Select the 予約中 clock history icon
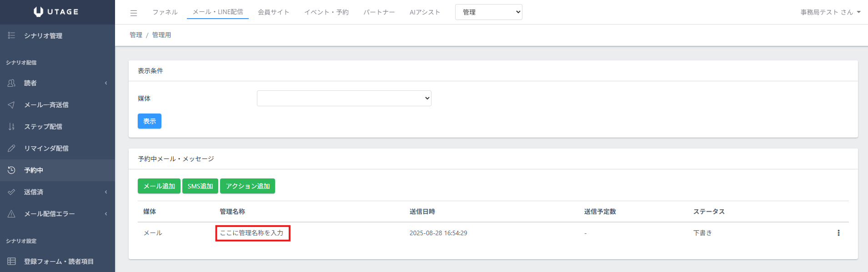Image resolution: width=868 pixels, height=272 pixels. click(x=12, y=170)
